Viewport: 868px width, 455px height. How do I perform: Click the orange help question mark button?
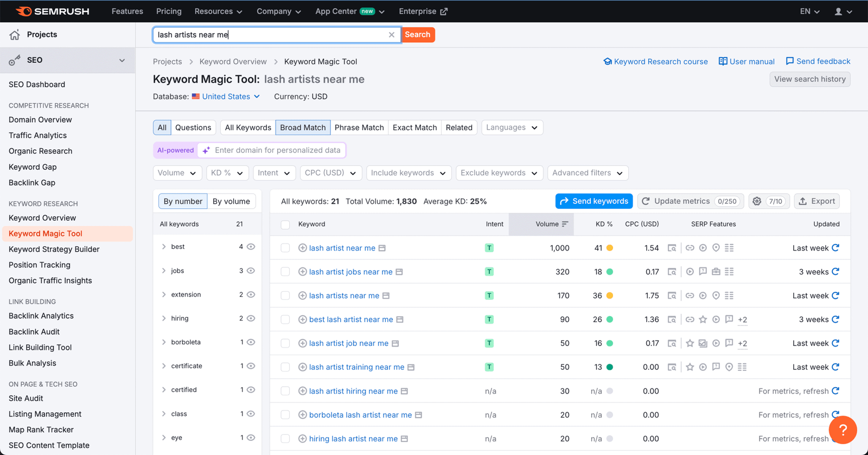(x=843, y=430)
